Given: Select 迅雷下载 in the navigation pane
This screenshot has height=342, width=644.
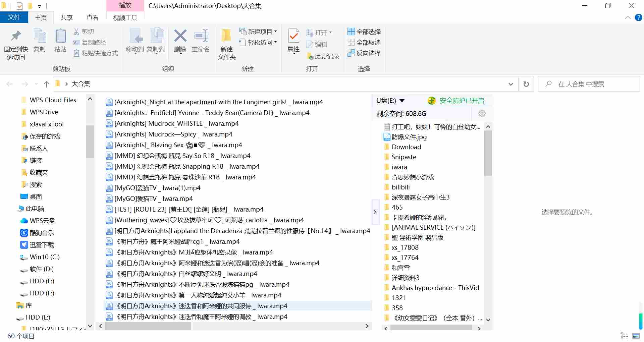Looking at the screenshot, I should coord(37,245).
